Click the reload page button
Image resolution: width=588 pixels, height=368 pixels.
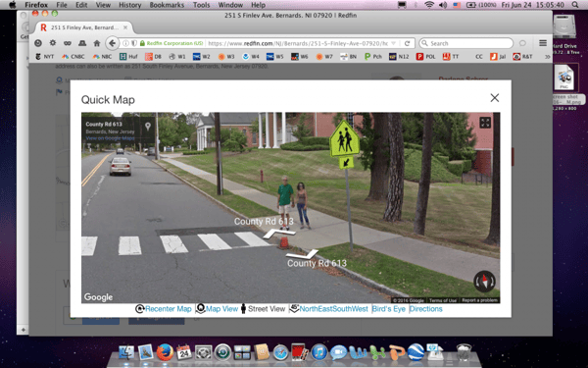coord(407,43)
